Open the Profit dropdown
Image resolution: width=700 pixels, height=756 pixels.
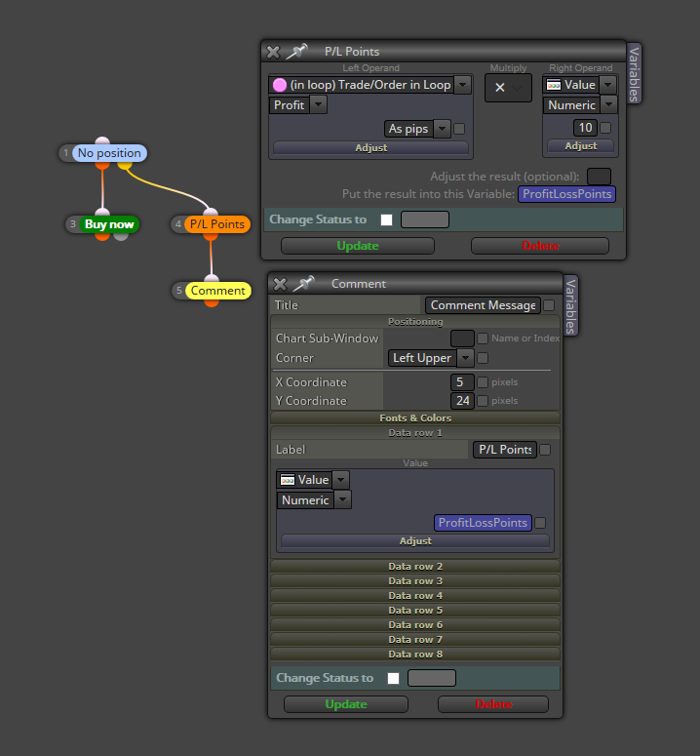(318, 104)
